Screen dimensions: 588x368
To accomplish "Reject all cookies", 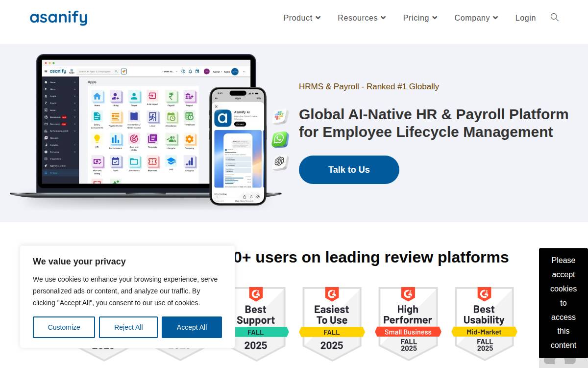I will tap(128, 327).
